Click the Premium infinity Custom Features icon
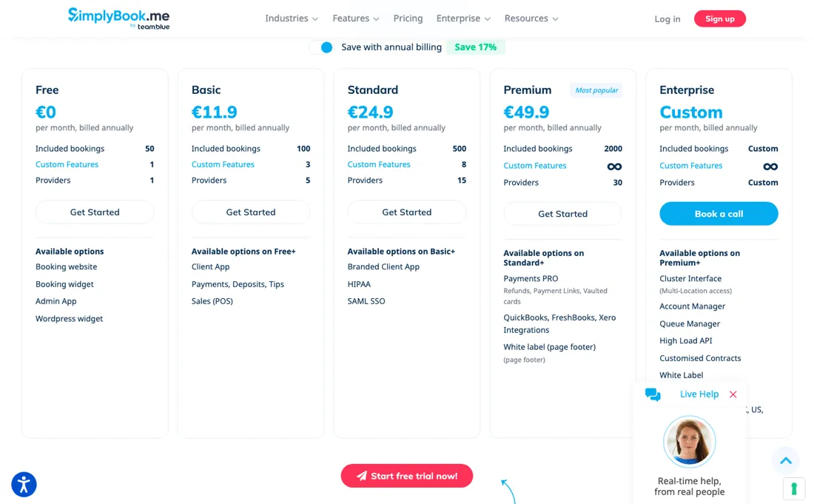The width and height of the screenshot is (814, 504). [x=614, y=167]
